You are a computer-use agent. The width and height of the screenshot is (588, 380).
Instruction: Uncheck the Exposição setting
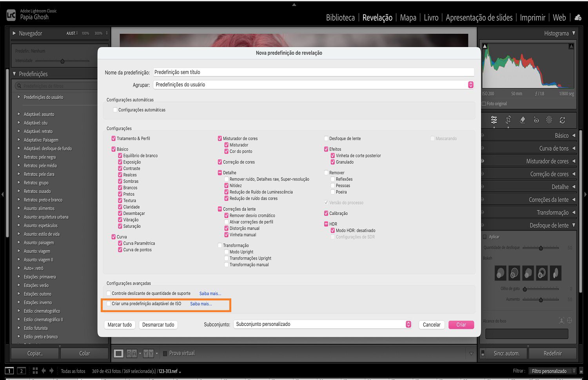click(120, 162)
